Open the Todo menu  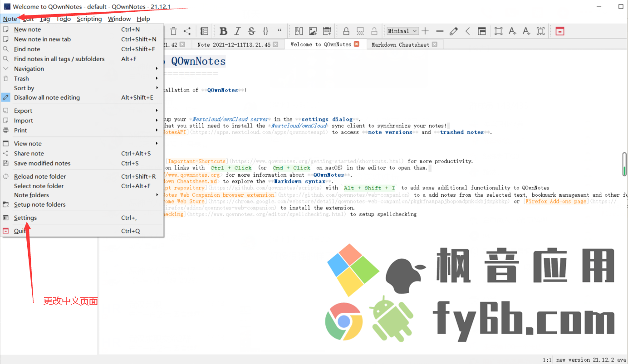[x=64, y=19]
